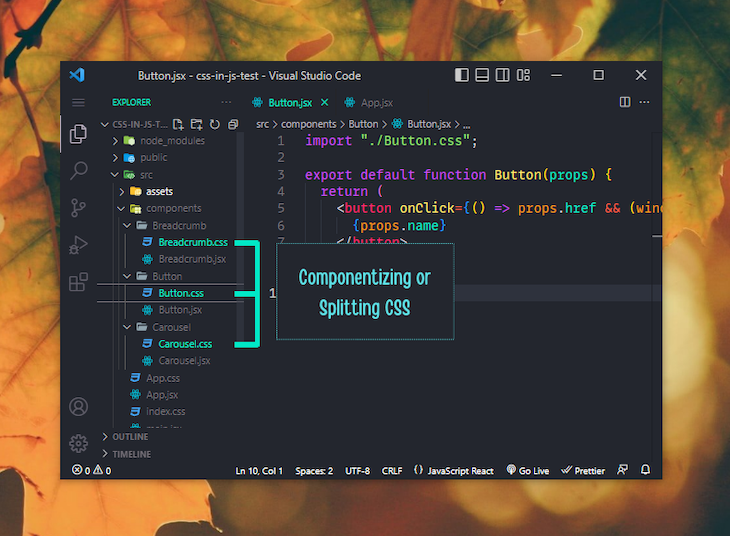Open the Search view in activity bar
The image size is (730, 536).
click(x=78, y=171)
